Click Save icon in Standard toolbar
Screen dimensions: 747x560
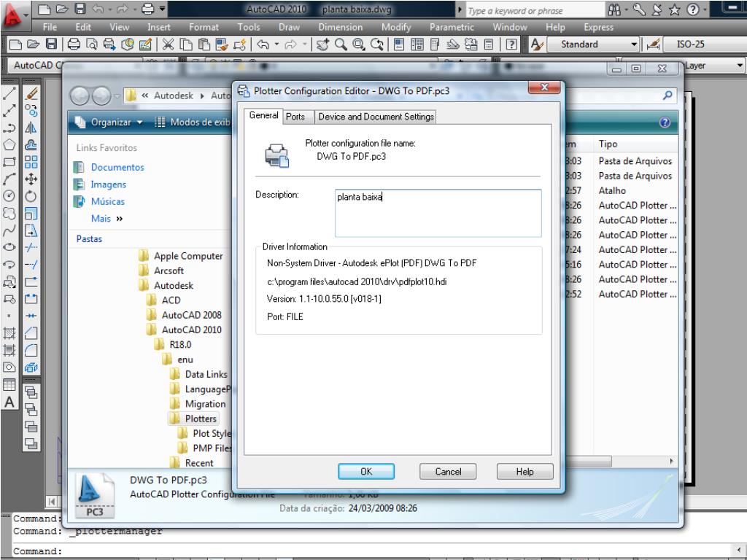tap(51, 44)
